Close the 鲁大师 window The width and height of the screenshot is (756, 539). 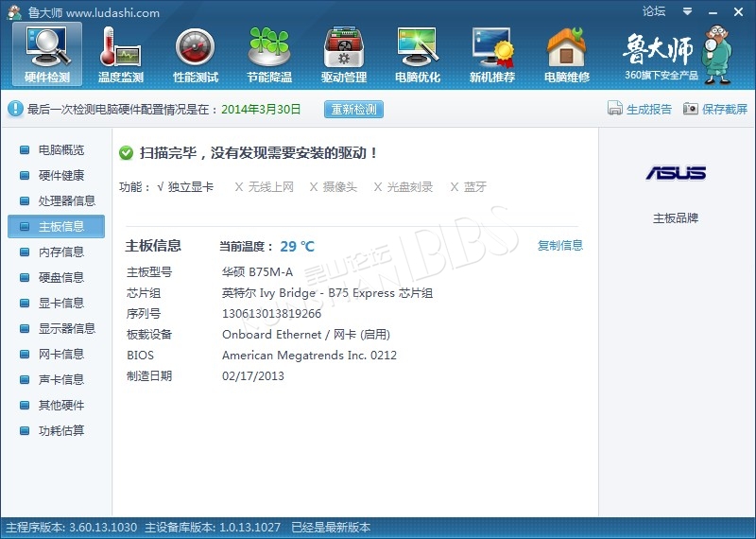click(x=738, y=12)
